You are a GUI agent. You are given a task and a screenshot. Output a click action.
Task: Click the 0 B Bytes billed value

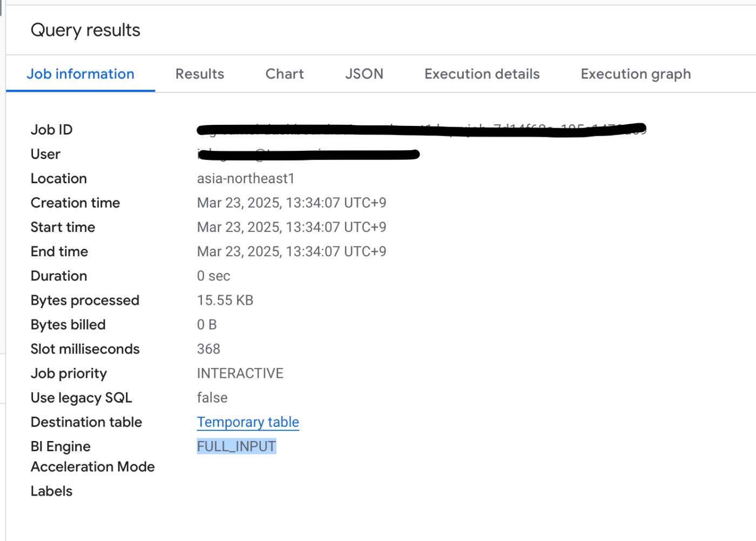[206, 324]
